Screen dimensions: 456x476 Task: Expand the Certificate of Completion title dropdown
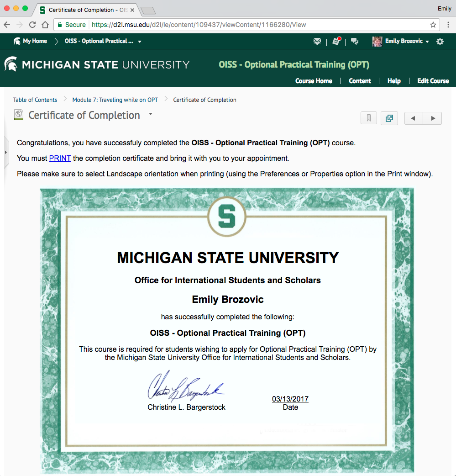[x=151, y=114]
